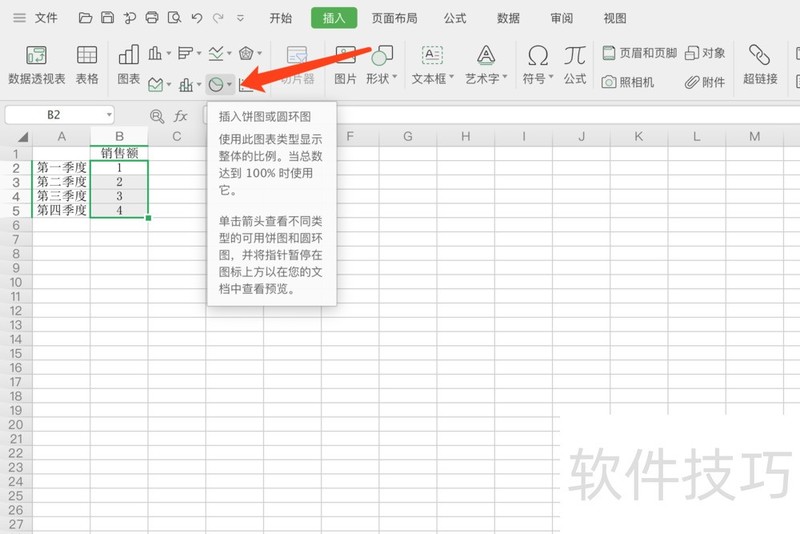Click 页眉和页脚 header and footer
Viewport: 800px width, 534px height.
[640, 53]
